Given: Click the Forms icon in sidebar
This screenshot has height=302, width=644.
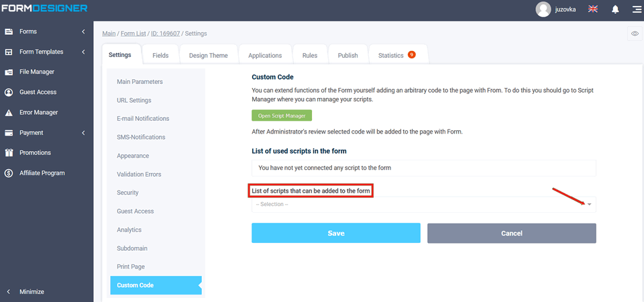Looking at the screenshot, I should (x=9, y=32).
